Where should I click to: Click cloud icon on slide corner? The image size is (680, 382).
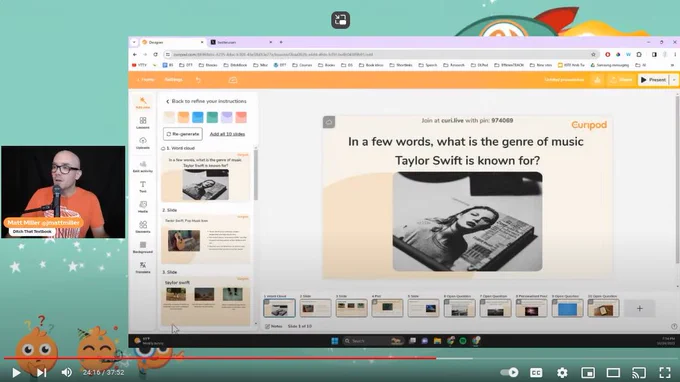coord(329,122)
